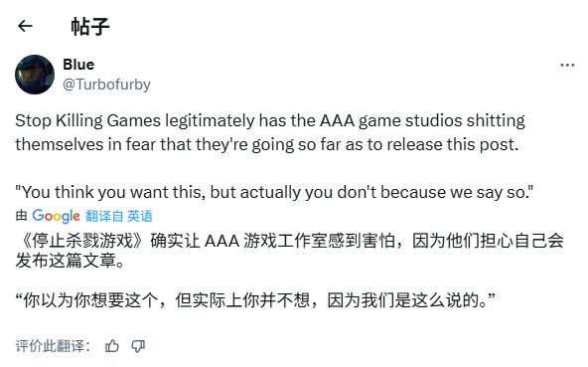
Task: Click the 'Stop Killing Games' phrase in the post
Action: (87, 121)
